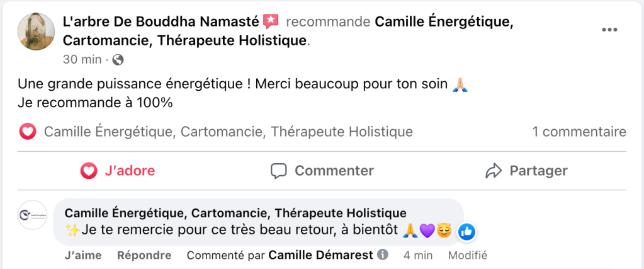Click Répondre to reply to the comment
Screen dimensions: 644x269
(144, 255)
